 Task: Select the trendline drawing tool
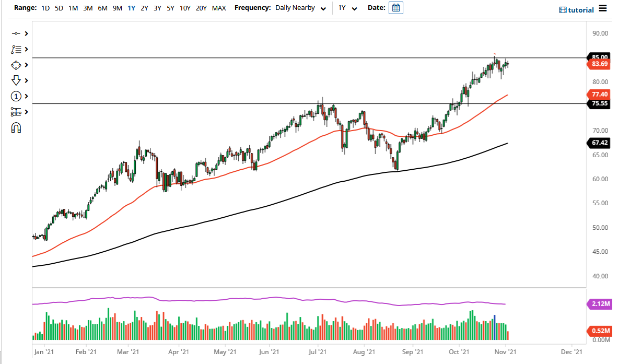pyautogui.click(x=16, y=33)
